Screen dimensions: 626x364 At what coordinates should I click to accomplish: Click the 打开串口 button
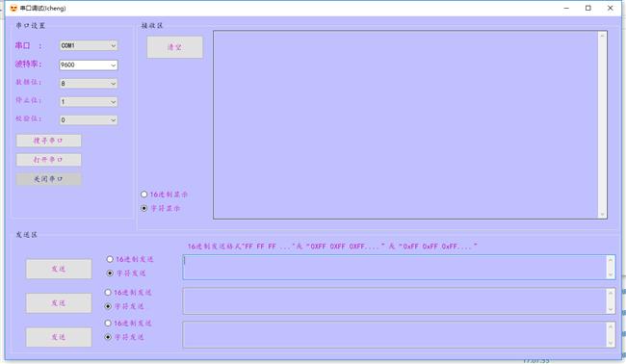(x=49, y=160)
